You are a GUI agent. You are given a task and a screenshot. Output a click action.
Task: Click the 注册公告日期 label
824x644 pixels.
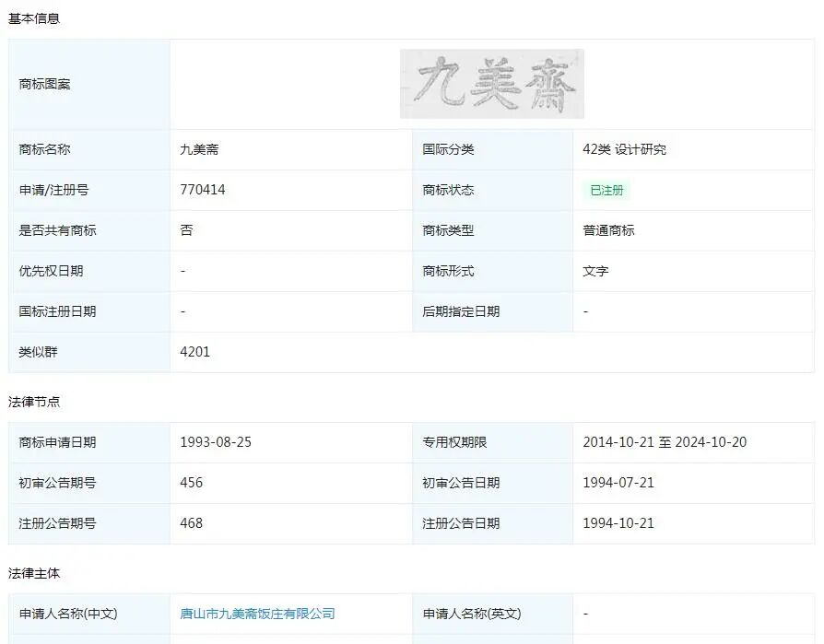(461, 523)
